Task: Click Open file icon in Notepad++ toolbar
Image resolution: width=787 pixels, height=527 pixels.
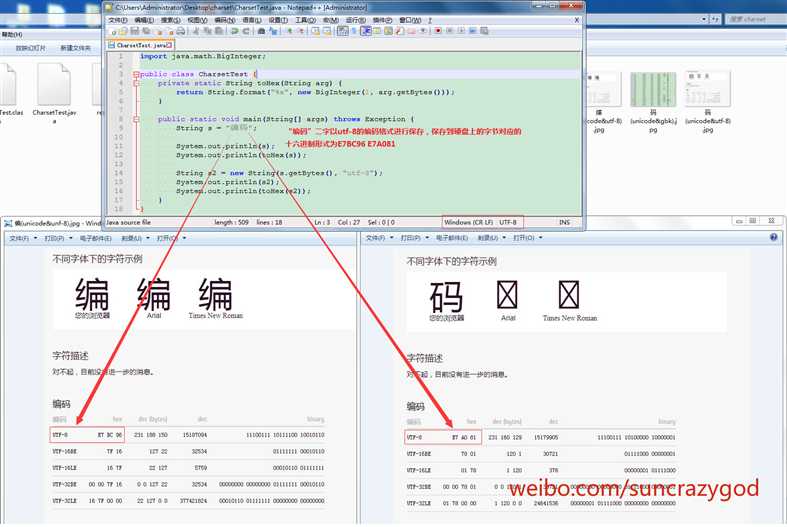Action: pyautogui.click(x=123, y=31)
